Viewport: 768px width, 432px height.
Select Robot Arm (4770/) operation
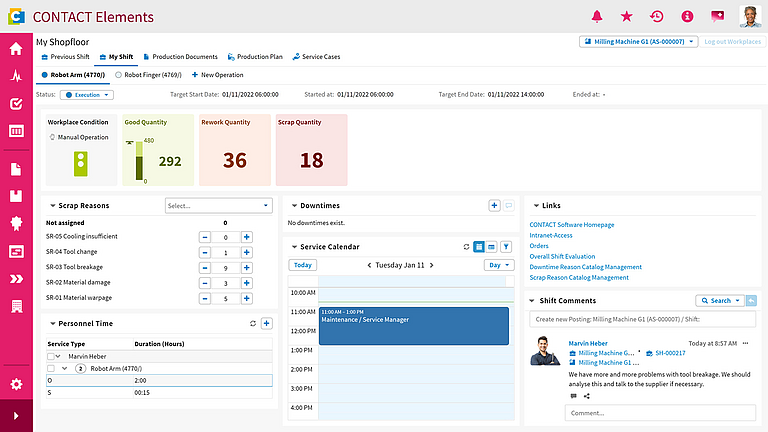click(73, 75)
